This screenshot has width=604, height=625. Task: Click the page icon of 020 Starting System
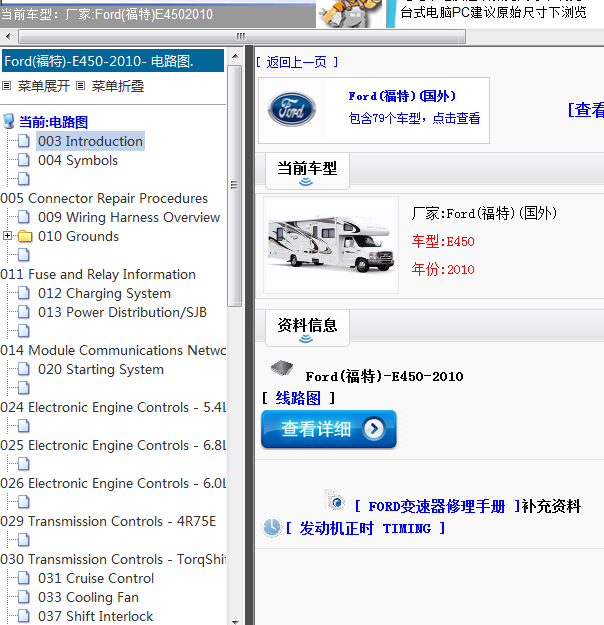pyautogui.click(x=24, y=369)
